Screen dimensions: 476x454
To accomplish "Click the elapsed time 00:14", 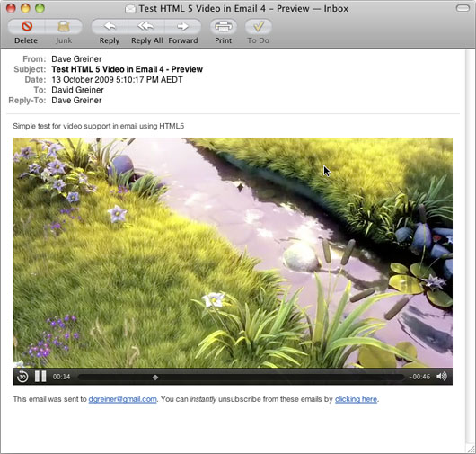I will point(62,377).
